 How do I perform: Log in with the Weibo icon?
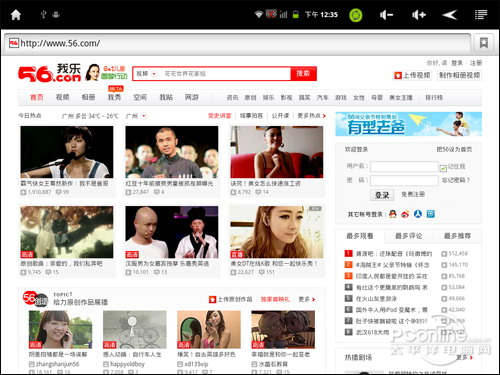tap(405, 214)
